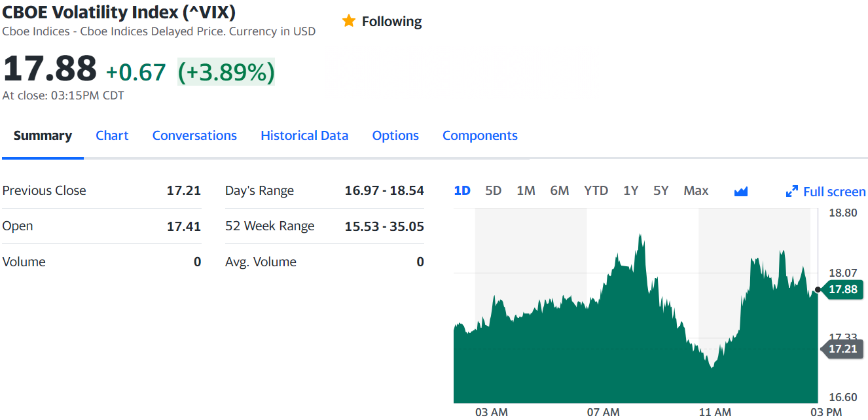The height and width of the screenshot is (420, 868).
Task: Click the Full screen expand arrows icon
Action: click(x=791, y=191)
